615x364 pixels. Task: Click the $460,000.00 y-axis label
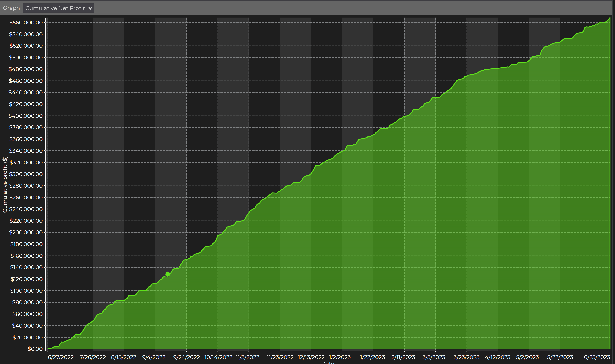tap(26, 81)
